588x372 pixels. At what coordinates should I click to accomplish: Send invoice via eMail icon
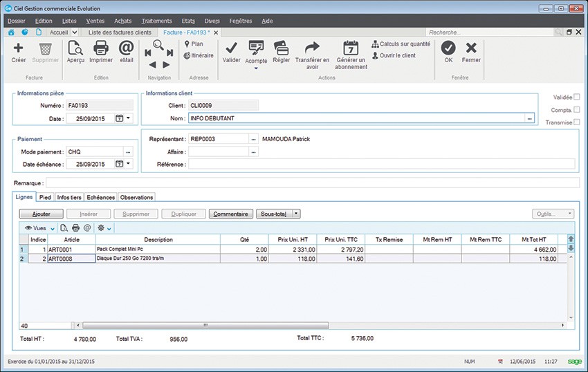pyautogui.click(x=126, y=48)
